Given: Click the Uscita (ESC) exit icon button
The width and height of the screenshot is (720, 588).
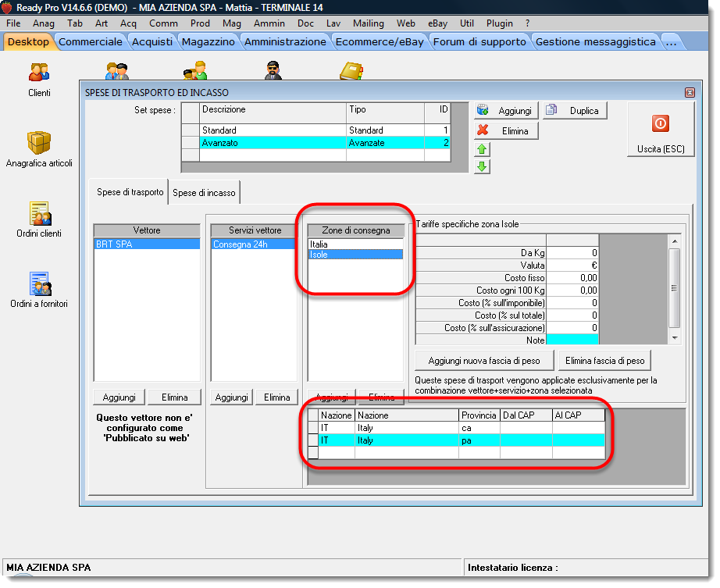Looking at the screenshot, I should [661, 130].
